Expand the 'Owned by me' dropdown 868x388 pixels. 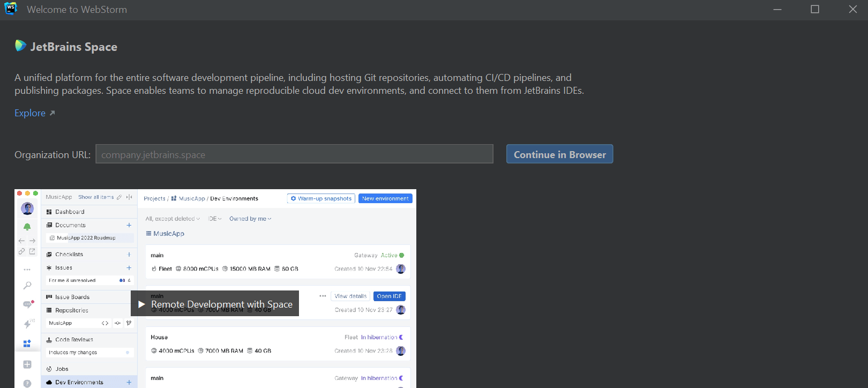[x=250, y=219]
